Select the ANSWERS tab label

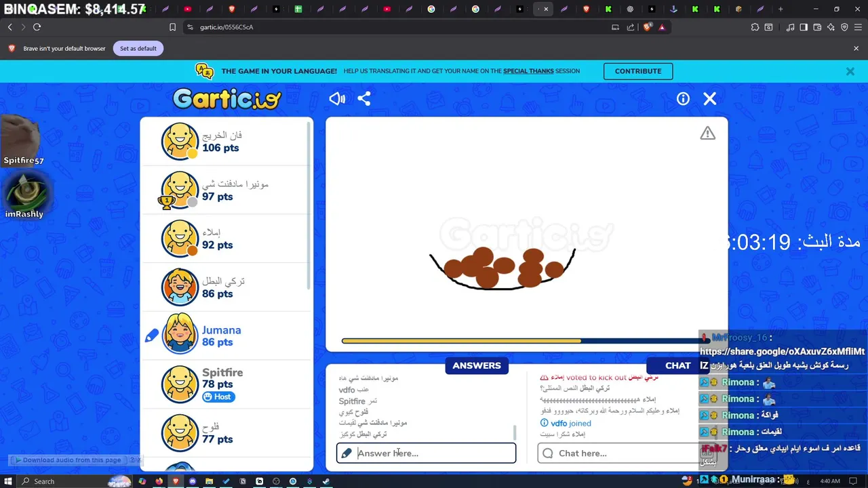[477, 365]
